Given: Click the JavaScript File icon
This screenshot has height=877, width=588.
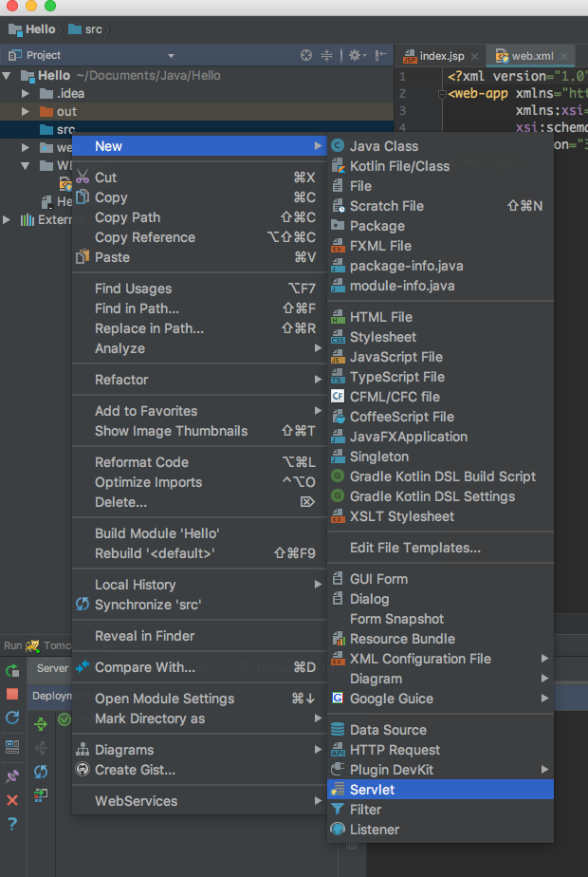Looking at the screenshot, I should 337,357.
